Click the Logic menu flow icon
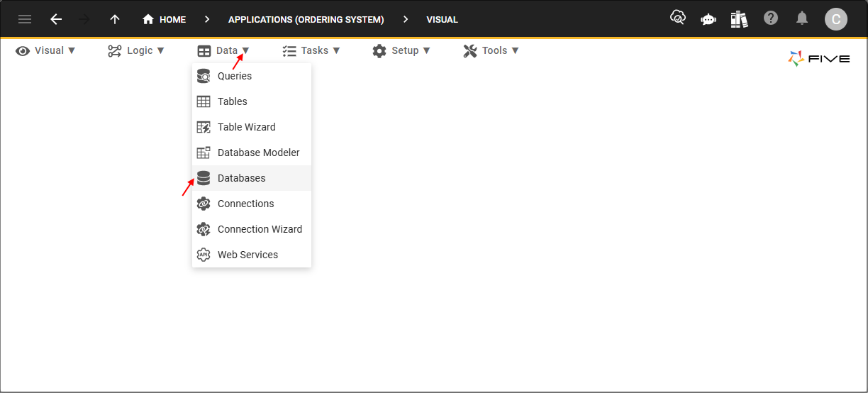Image resolution: width=868 pixels, height=393 pixels. (115, 51)
